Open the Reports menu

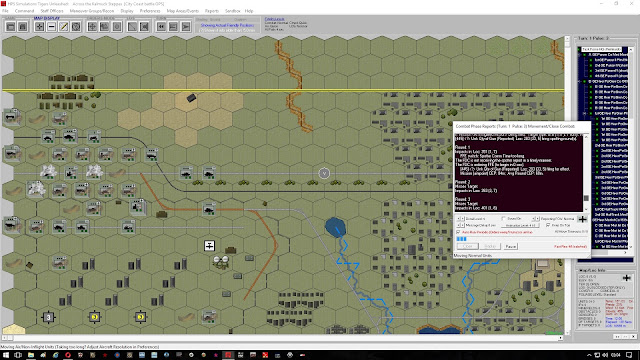[x=212, y=11]
